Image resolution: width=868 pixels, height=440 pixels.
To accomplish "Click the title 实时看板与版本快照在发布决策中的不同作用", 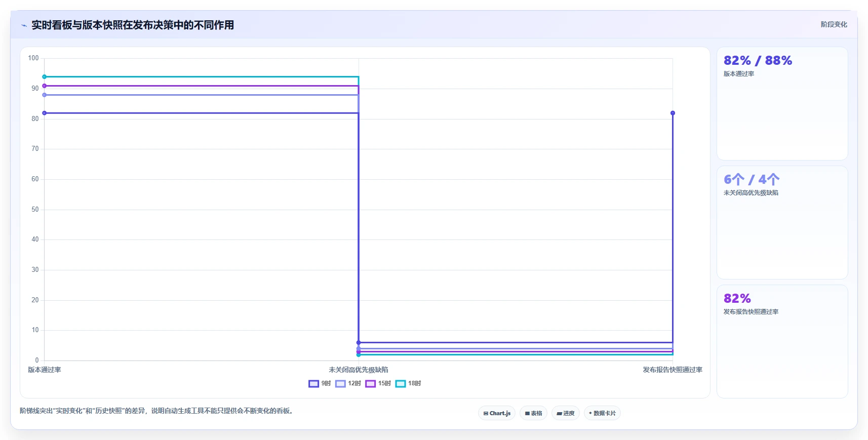I will tap(133, 25).
